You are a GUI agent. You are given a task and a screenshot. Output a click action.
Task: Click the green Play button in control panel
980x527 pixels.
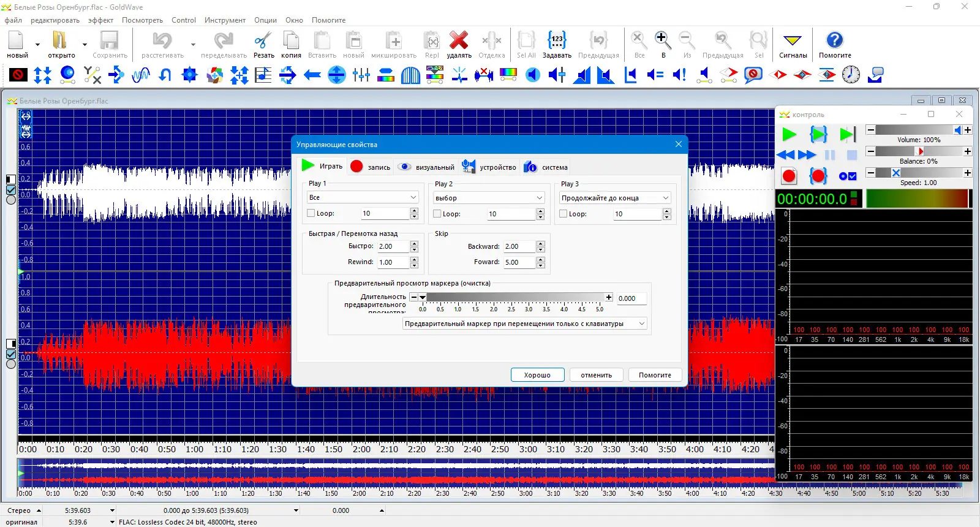click(789, 134)
